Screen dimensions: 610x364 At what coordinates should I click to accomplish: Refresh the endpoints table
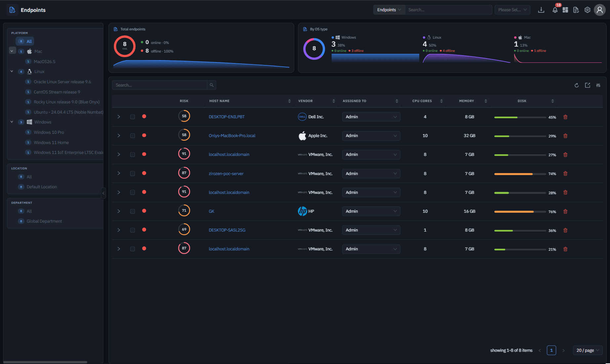pos(577,85)
